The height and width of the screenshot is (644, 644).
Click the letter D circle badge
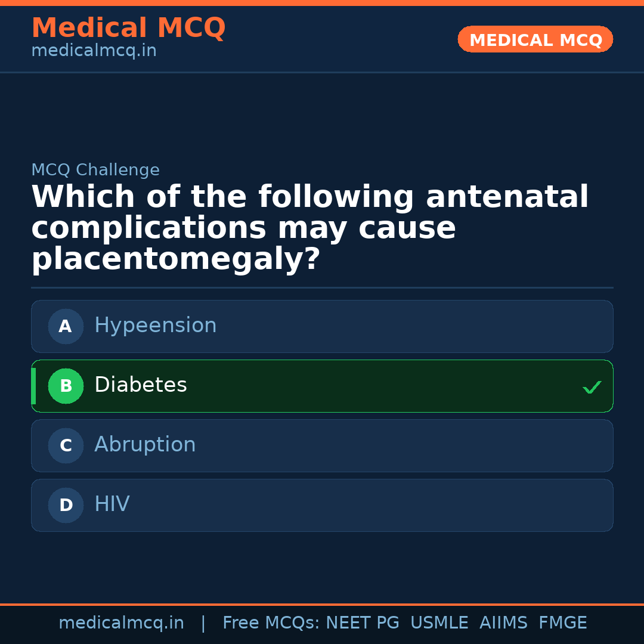66,505
